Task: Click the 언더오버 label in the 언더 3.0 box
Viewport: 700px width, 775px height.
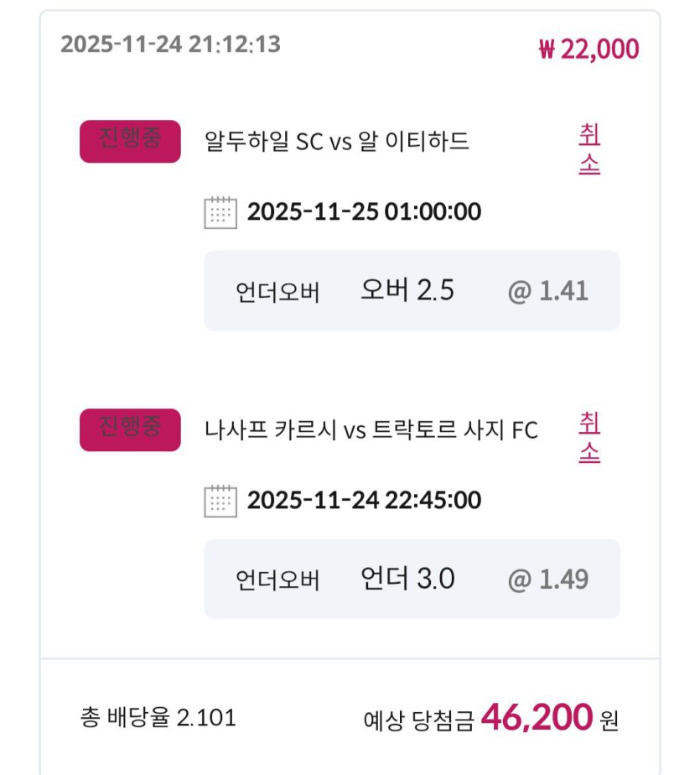Action: tap(277, 580)
